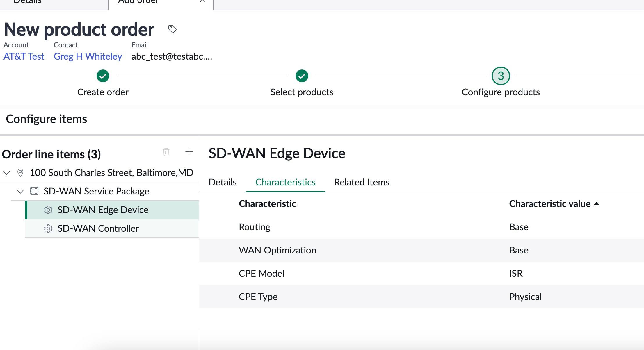The image size is (644, 350).
Task: Select the SD-WAN Controller line item
Action: tap(98, 228)
